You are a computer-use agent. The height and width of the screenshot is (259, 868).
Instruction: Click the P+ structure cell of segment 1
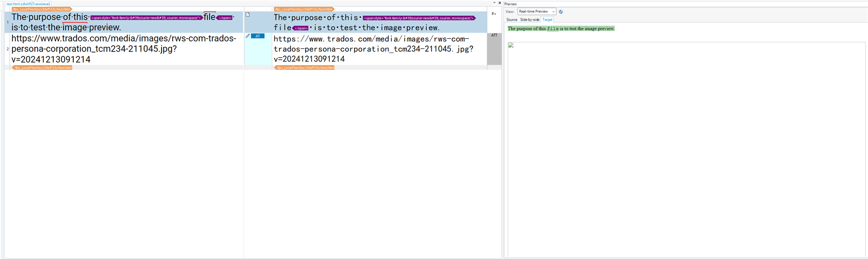tap(494, 22)
